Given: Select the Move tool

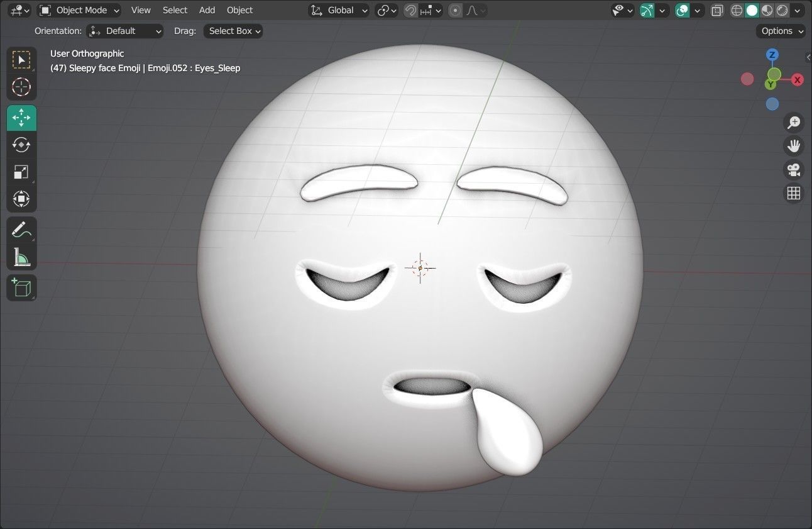Looking at the screenshot, I should pyautogui.click(x=21, y=118).
